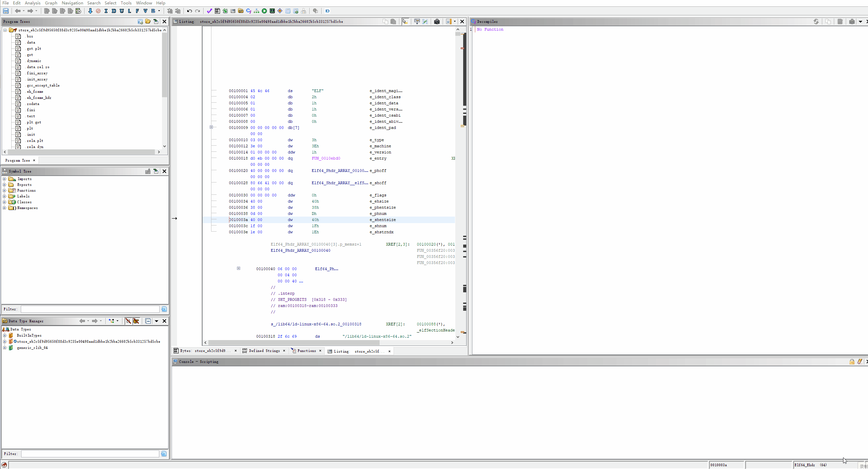Click the Symbol Tree filter field
Viewport: 868px width, 469px height.
click(x=90, y=309)
